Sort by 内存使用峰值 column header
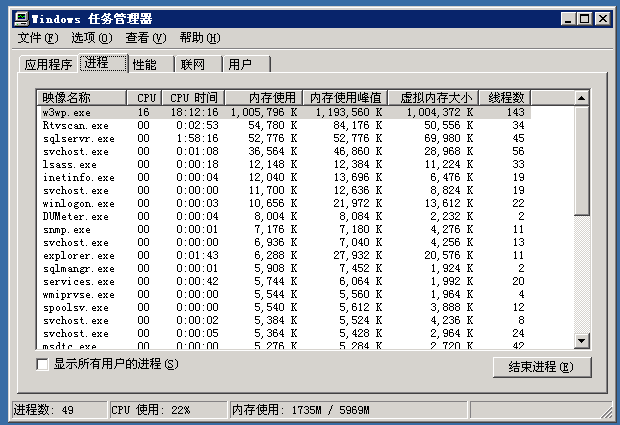The image size is (620, 425). click(345, 98)
